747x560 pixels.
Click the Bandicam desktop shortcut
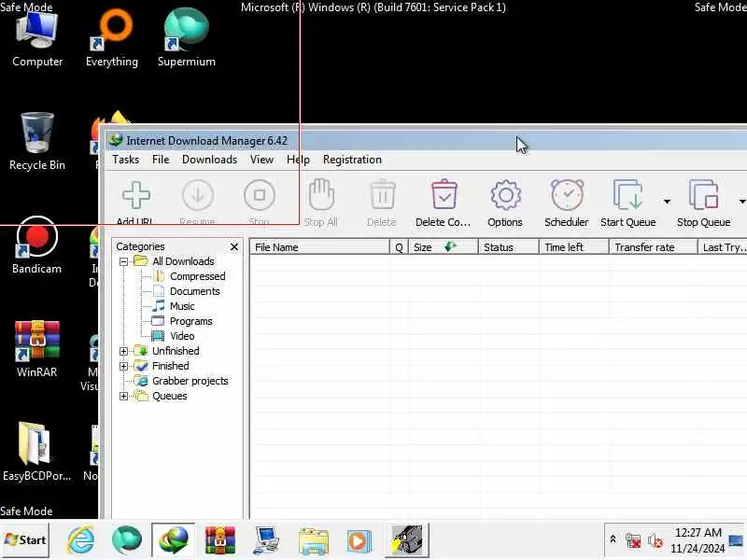[x=37, y=245]
